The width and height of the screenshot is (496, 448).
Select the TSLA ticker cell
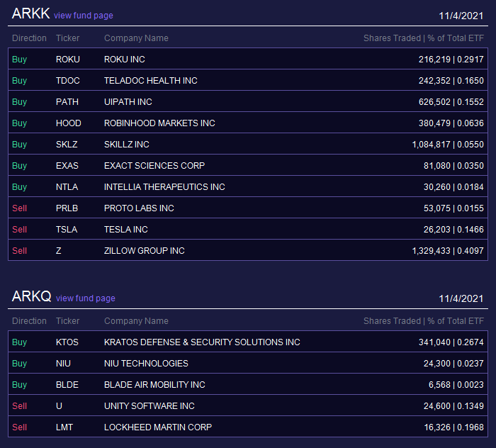click(x=67, y=229)
